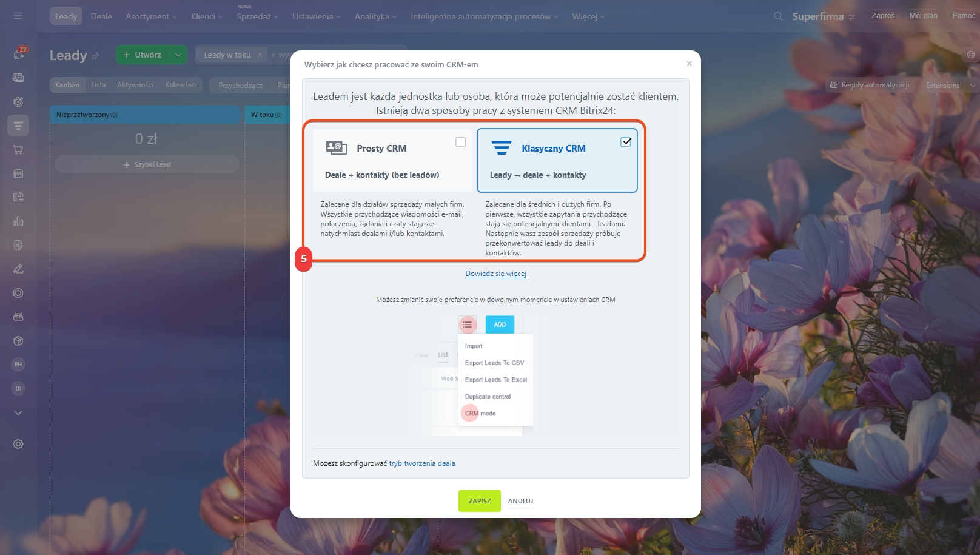Click the settings gear in sidebar

click(x=18, y=444)
